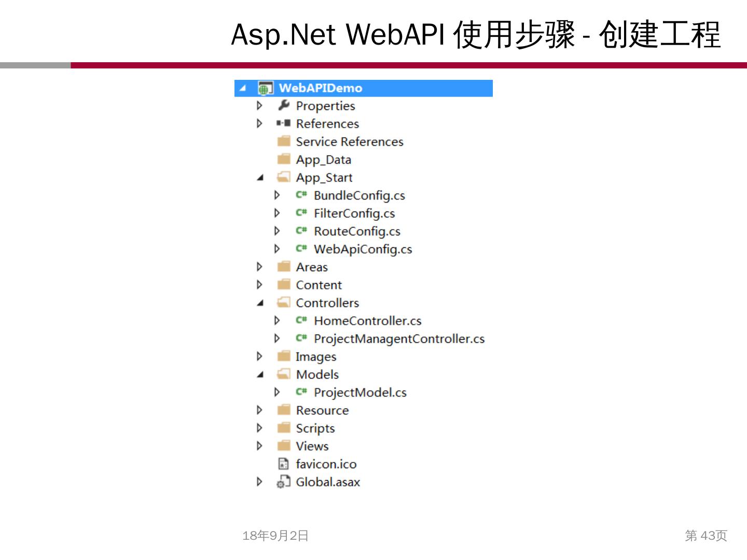The height and width of the screenshot is (560, 747).
Task: Click the favicon.ico file icon
Action: [283, 464]
